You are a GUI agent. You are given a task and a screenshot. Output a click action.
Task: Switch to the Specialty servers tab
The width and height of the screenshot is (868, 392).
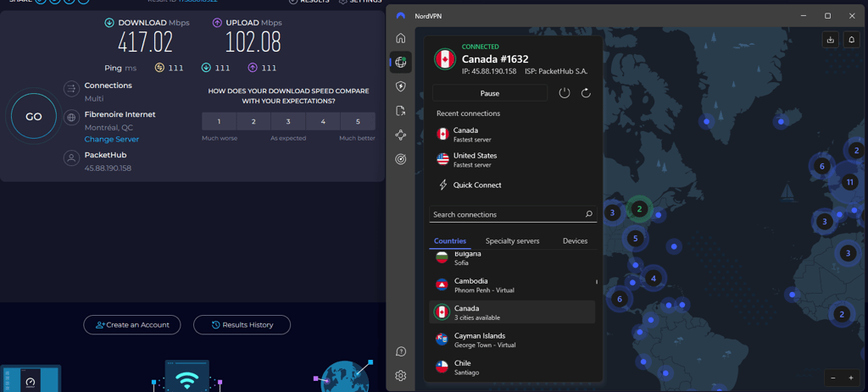click(x=512, y=241)
